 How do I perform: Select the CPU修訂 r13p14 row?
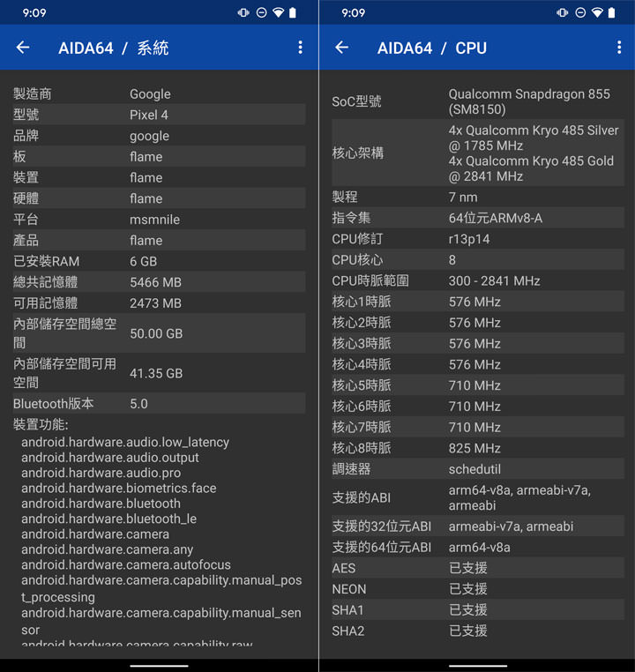[x=478, y=239]
